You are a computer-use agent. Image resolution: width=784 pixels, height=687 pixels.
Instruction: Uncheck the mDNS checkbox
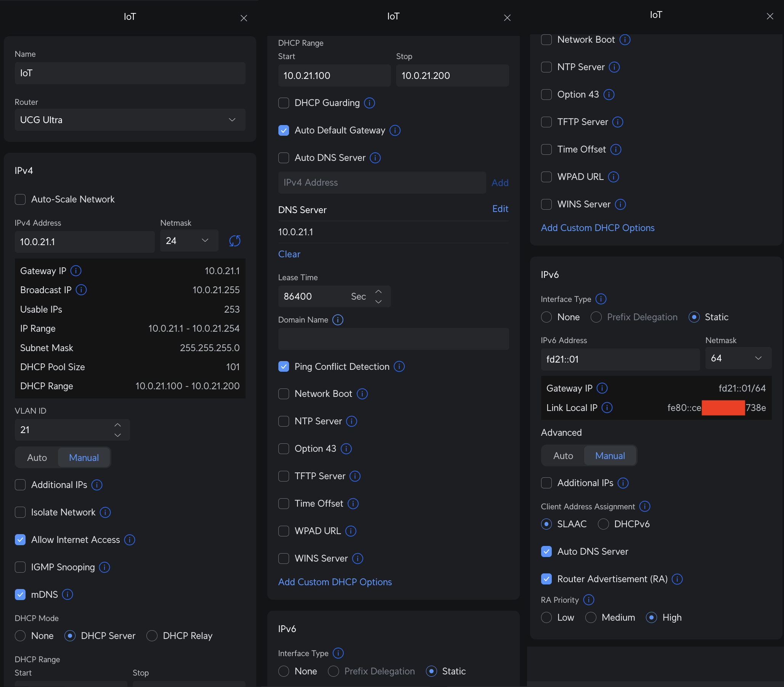coord(20,595)
